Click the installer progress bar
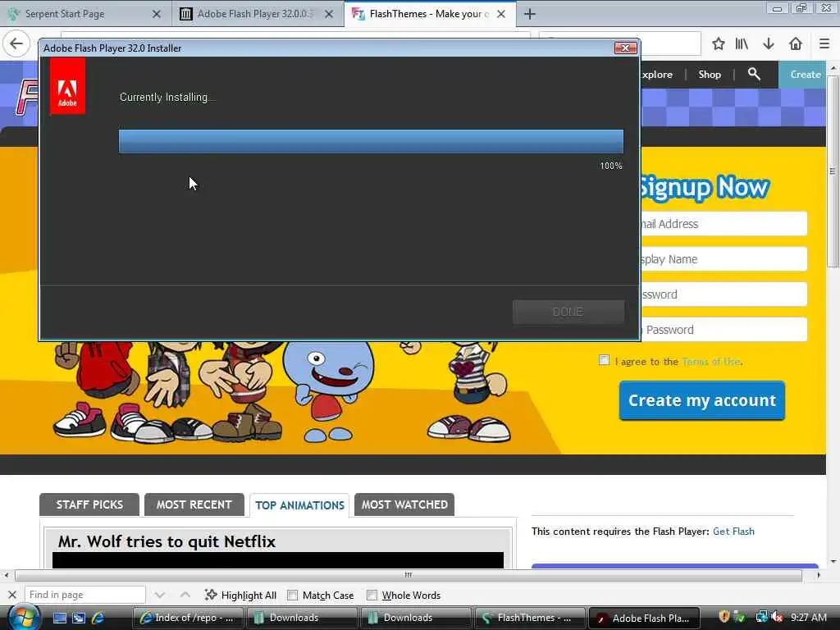Image resolution: width=840 pixels, height=630 pixels. pos(371,141)
